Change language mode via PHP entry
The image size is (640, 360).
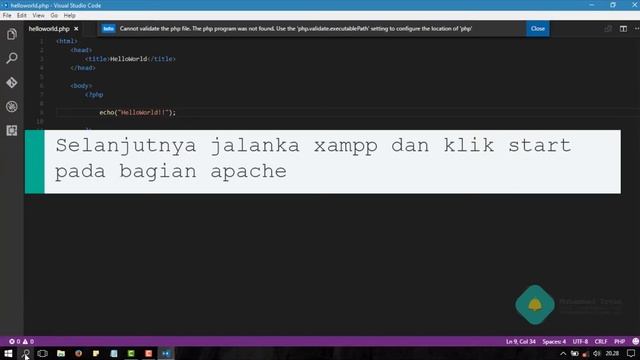click(x=619, y=341)
